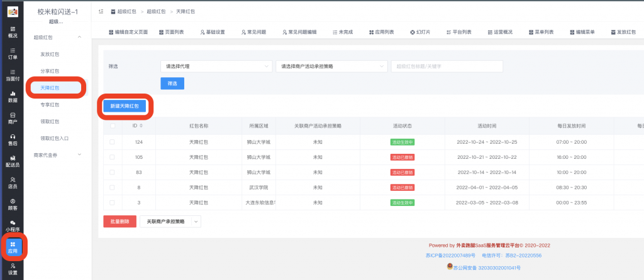This screenshot has height=280, width=644.
Task: Click the 平台列表 toolbar shortcut
Action: (458, 32)
